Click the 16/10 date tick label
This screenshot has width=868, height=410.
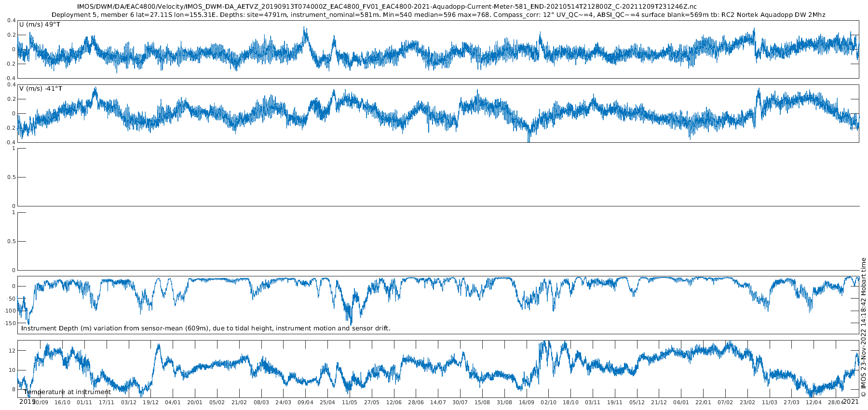point(62,402)
